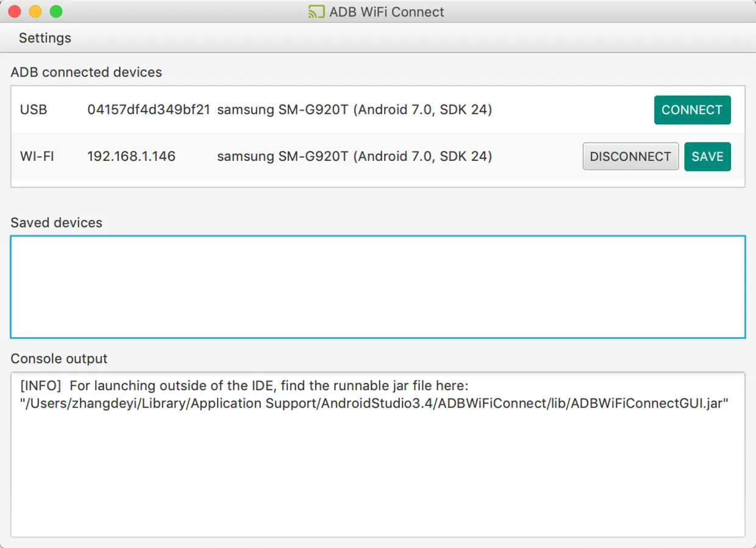The width and height of the screenshot is (756, 548).
Task: Disconnect the WiFi device 192.168.1.146
Action: coord(630,156)
